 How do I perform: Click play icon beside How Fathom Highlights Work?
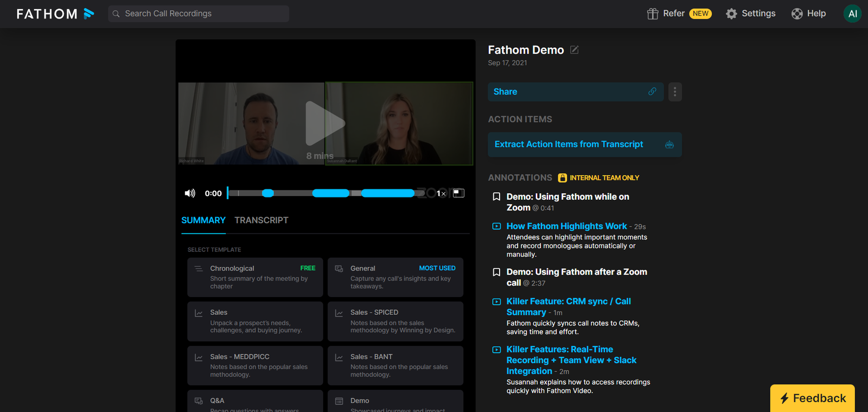coord(496,226)
